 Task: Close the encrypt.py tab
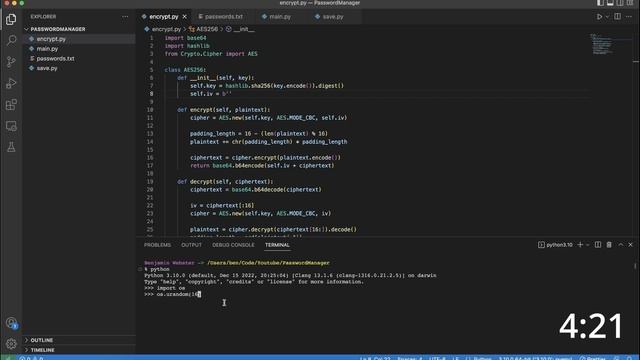[184, 17]
